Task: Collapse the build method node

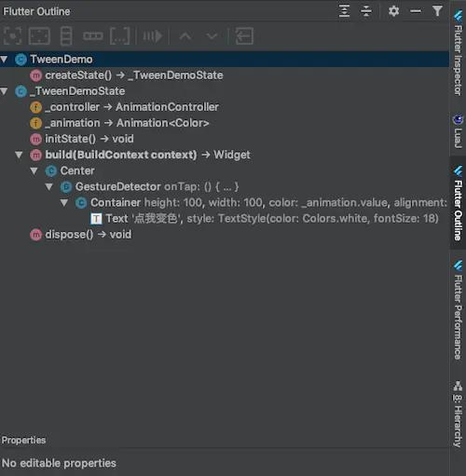Action: (x=19, y=155)
